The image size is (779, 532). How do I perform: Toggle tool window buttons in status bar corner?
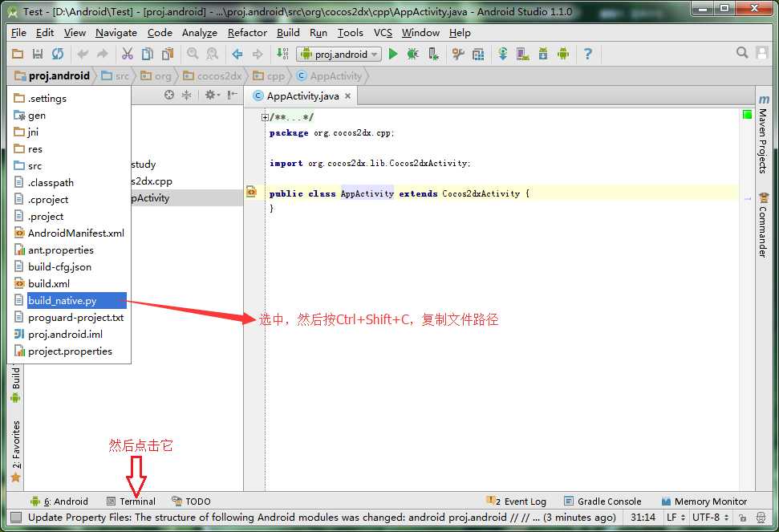16,518
